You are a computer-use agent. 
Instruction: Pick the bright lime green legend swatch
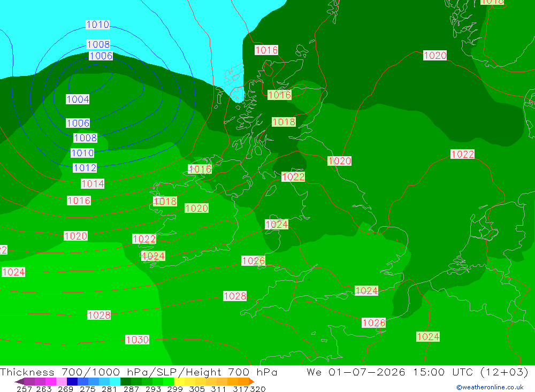point(169,381)
